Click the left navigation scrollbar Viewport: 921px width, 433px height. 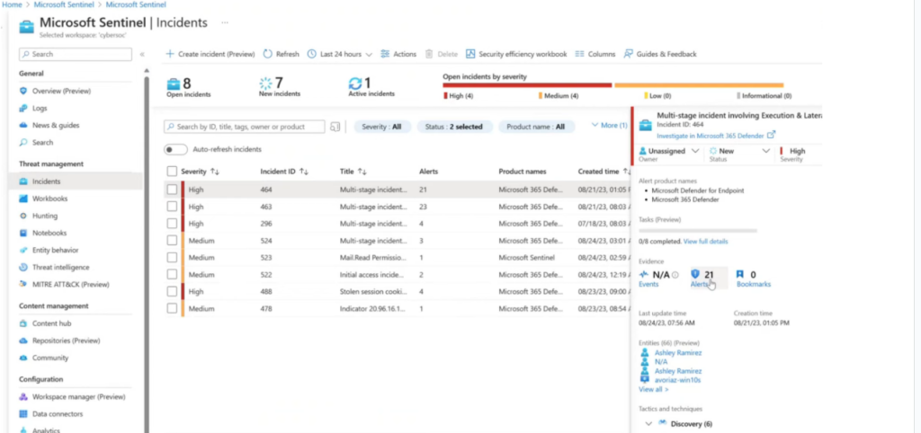click(147, 253)
